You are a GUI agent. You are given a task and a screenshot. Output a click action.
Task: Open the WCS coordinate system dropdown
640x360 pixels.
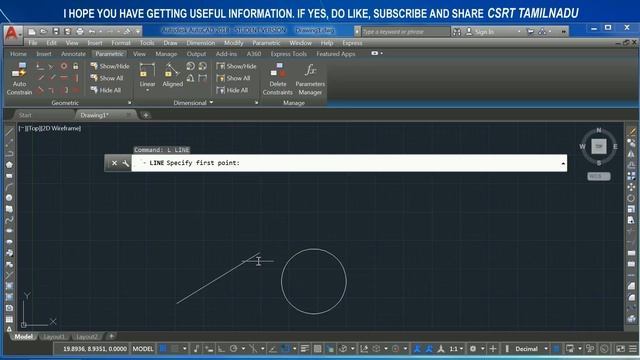(x=599, y=176)
